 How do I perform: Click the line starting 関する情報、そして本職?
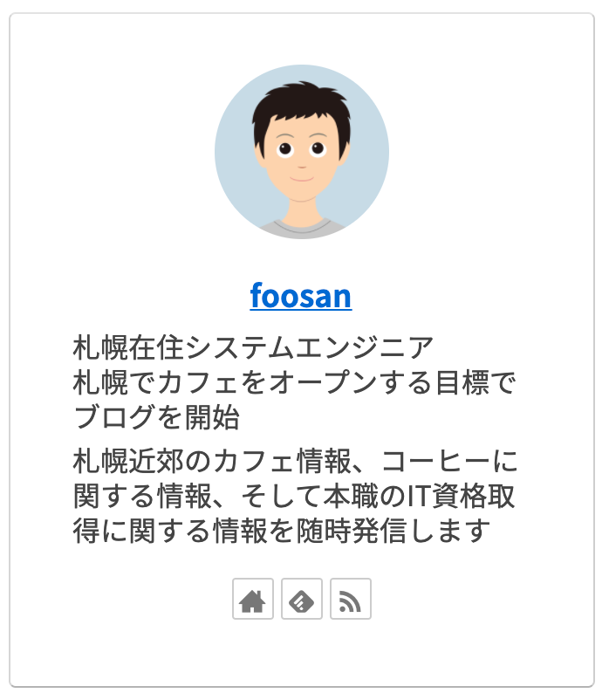[x=295, y=496]
